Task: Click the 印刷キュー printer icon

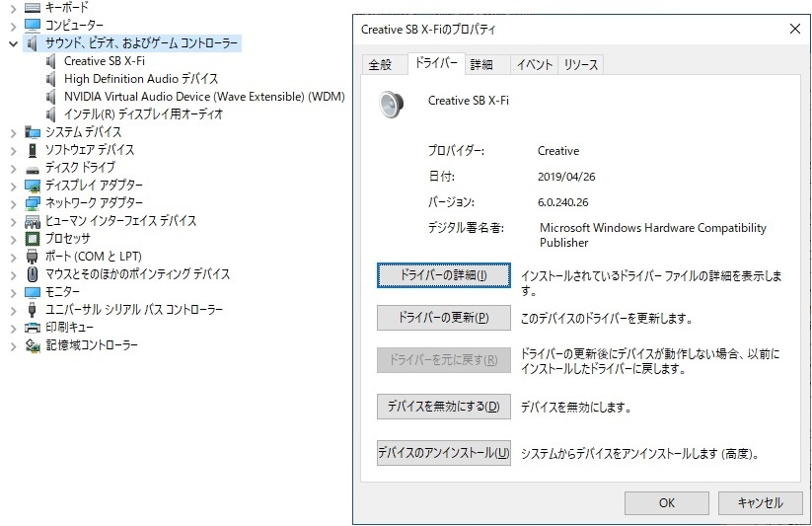Action: (33, 328)
